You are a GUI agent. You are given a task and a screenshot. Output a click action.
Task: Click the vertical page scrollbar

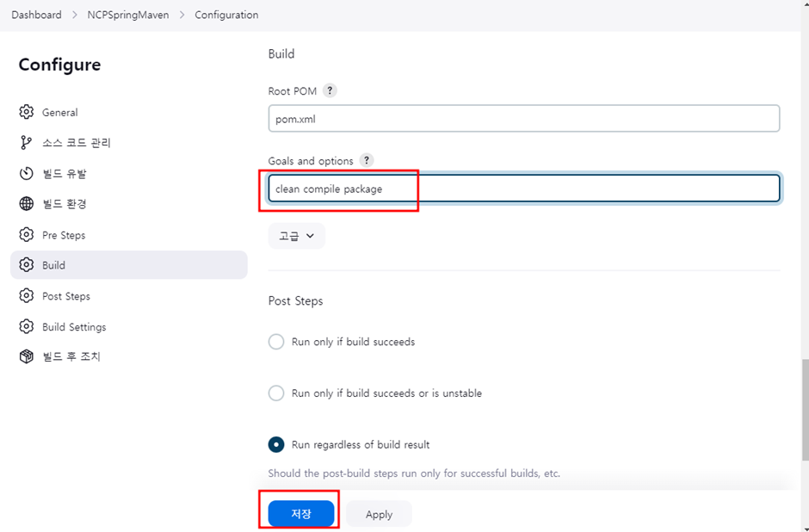click(x=805, y=411)
